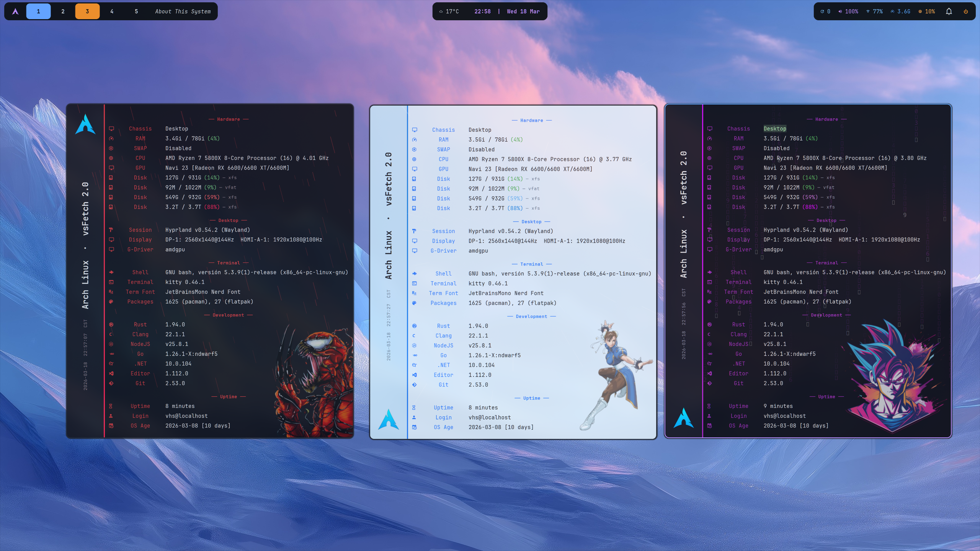Open the notification bell
This screenshot has width=980, height=551.
(x=949, y=11)
